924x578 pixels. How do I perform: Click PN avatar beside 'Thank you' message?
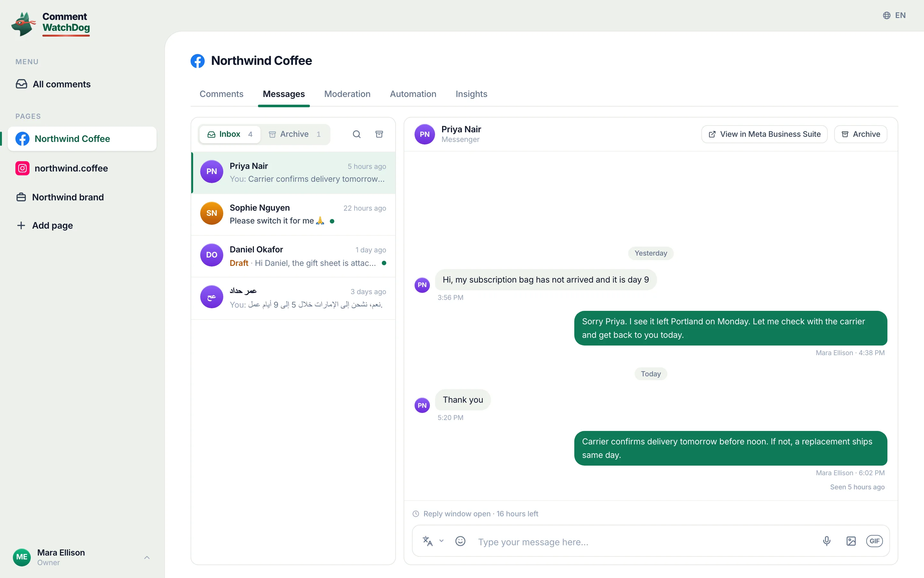(x=422, y=405)
